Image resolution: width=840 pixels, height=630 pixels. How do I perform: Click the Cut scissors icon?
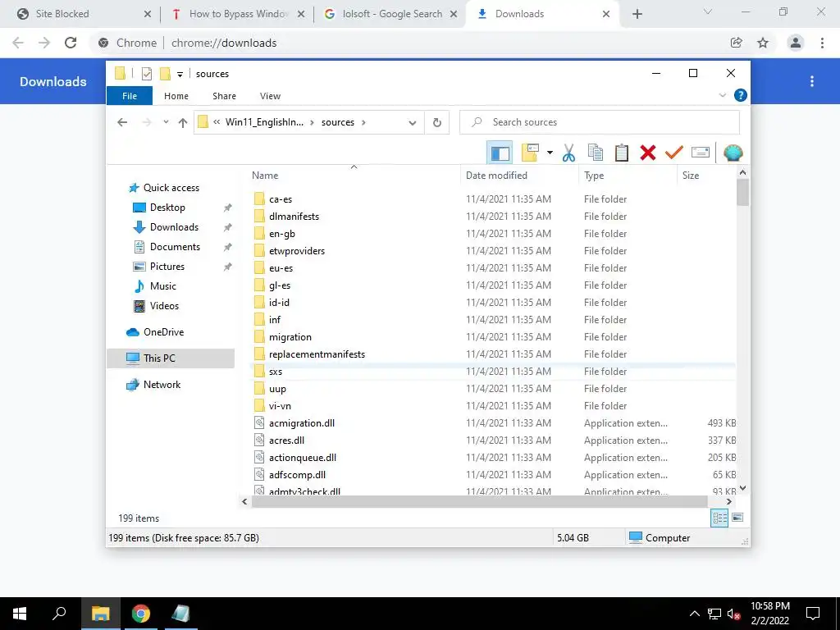[568, 153]
